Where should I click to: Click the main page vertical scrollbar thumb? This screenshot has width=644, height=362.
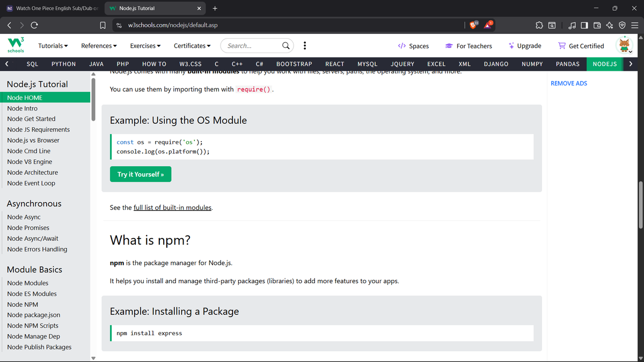tap(640, 204)
